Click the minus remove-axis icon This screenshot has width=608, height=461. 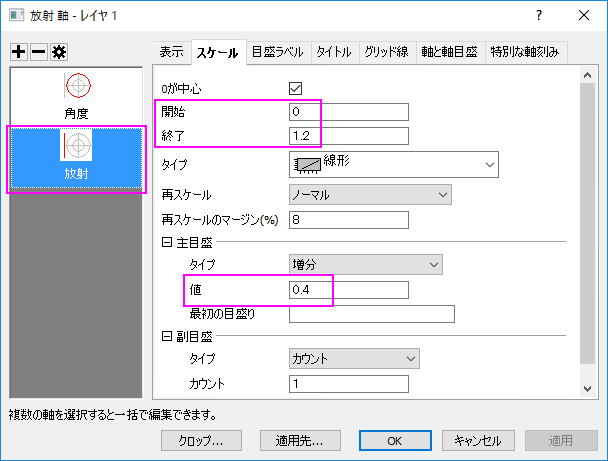click(x=39, y=52)
